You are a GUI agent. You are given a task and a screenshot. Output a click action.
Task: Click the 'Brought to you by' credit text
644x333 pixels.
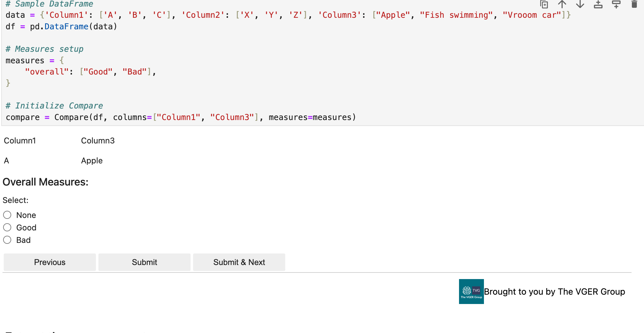coord(554,292)
